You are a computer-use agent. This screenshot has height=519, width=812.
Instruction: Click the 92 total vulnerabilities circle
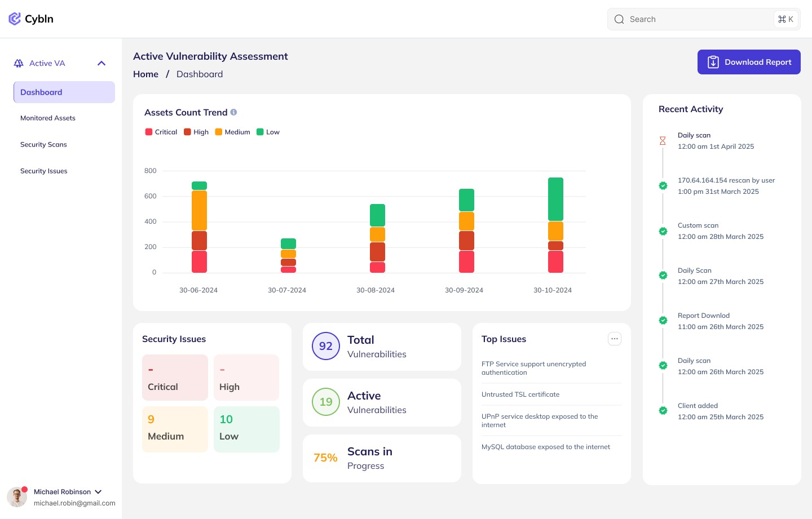tap(326, 346)
